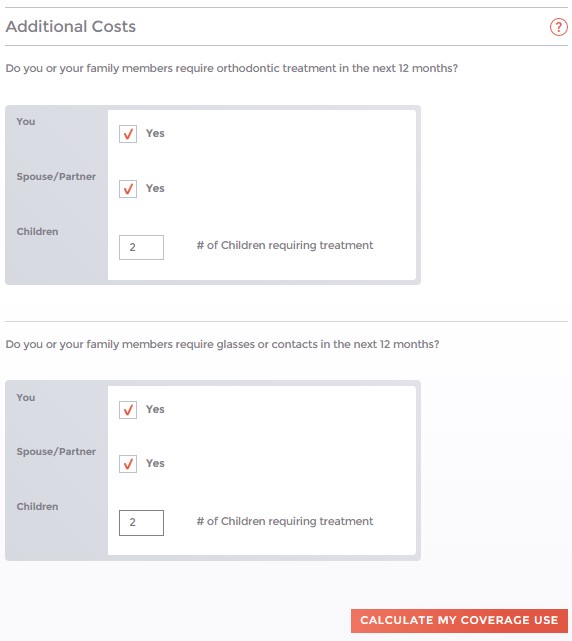572x641 pixels.
Task: Select the Additional Costs heading
Action: (71, 27)
